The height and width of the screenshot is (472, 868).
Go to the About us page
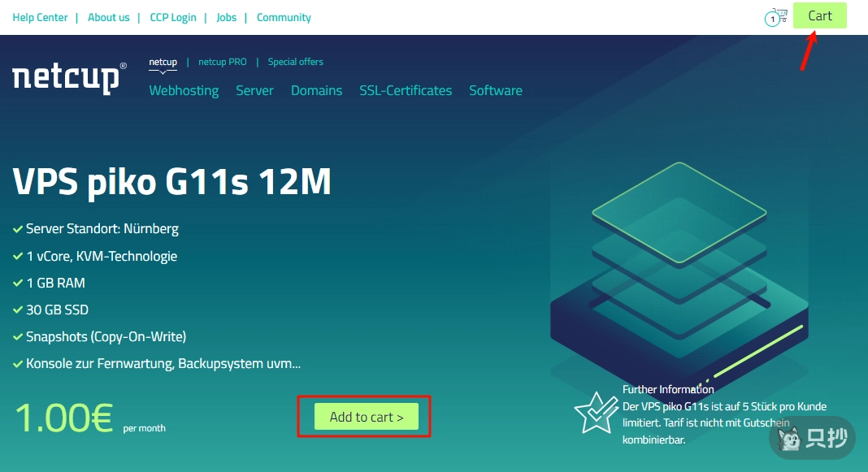[x=108, y=17]
